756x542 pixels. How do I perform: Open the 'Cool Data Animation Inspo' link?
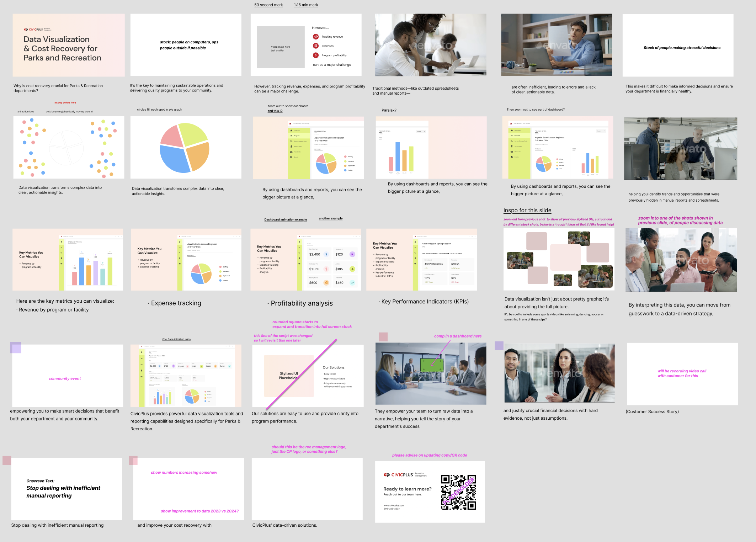[176, 339]
